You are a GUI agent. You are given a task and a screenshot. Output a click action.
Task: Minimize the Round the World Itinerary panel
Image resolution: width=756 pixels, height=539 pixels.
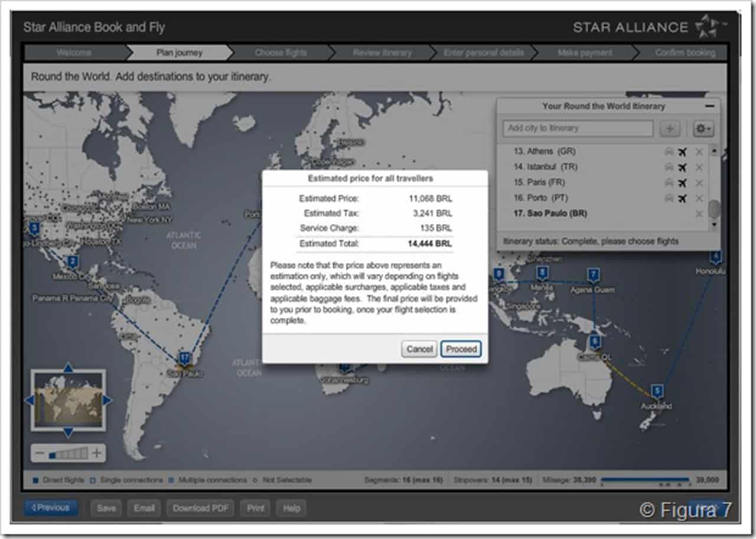(709, 107)
